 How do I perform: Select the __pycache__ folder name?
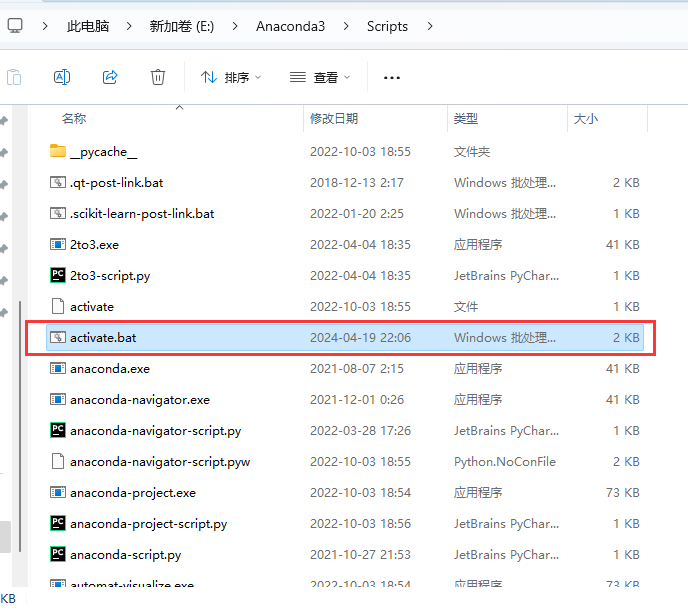pyautogui.click(x=104, y=152)
